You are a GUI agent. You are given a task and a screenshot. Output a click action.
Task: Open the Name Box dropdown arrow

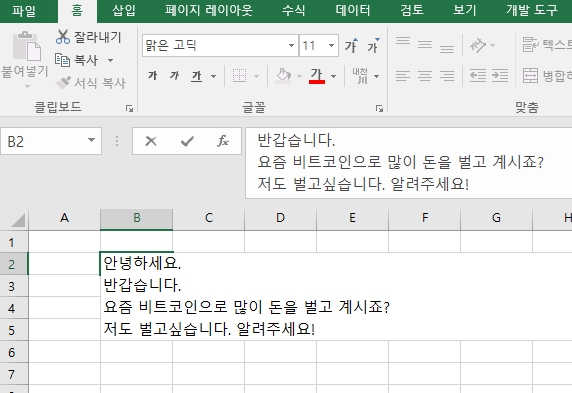click(92, 140)
